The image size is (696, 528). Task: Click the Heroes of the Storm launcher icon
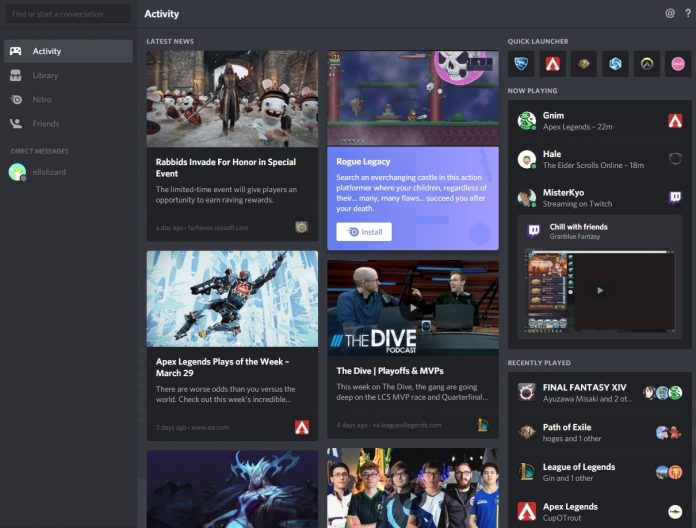615,64
